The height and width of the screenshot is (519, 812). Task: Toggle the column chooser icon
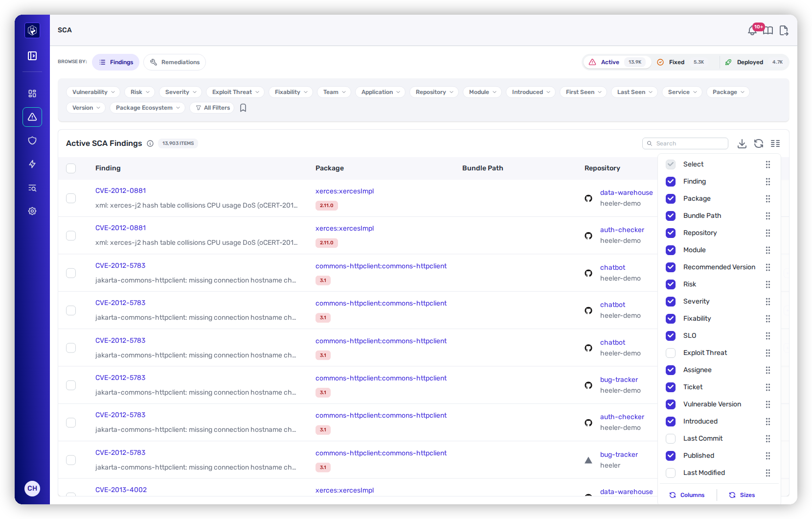point(775,143)
